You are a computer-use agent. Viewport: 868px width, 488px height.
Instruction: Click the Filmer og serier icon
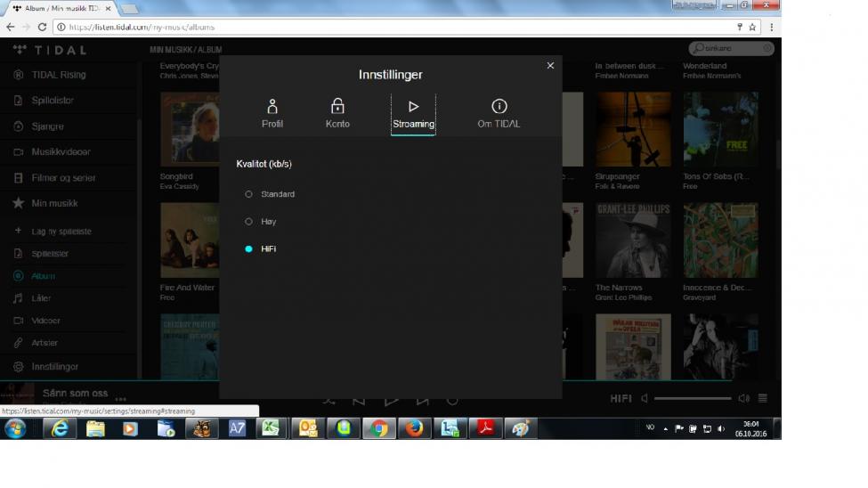pos(19,178)
